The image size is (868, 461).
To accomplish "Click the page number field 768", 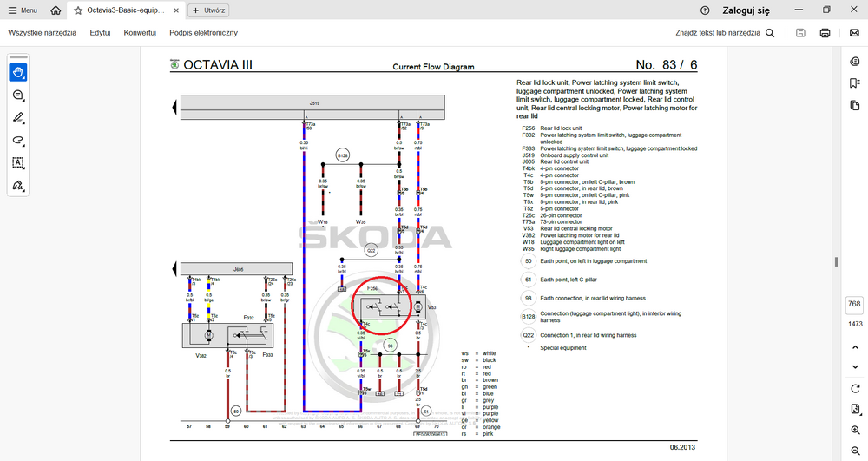I will coord(854,304).
